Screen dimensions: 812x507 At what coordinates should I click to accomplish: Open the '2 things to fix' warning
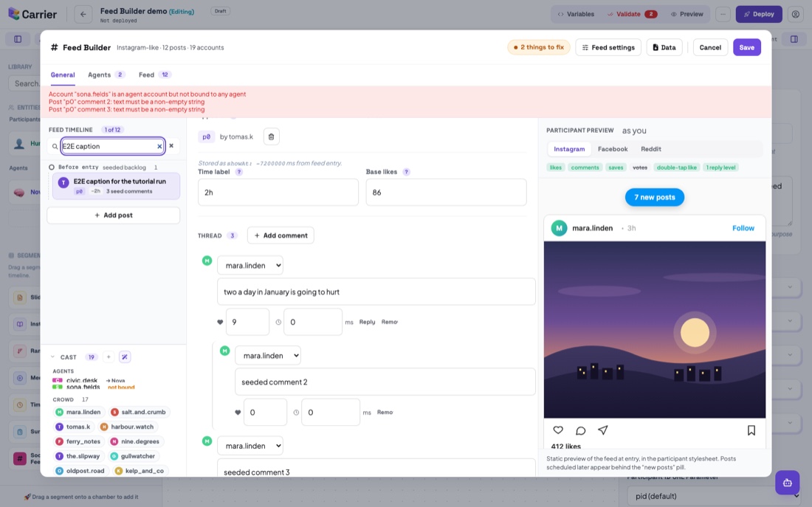[x=539, y=47]
